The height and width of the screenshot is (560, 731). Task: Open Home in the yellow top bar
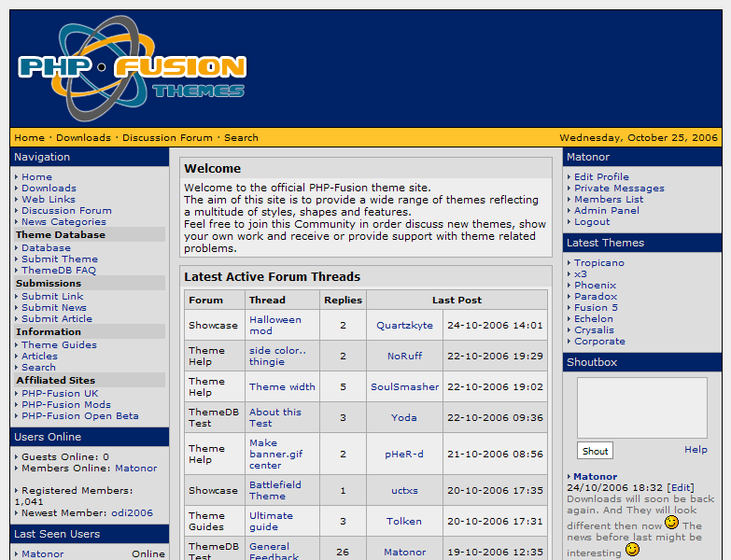tap(29, 137)
